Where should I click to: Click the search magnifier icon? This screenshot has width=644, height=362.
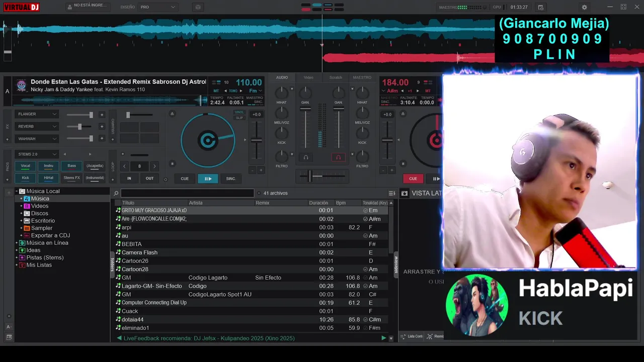(116, 193)
